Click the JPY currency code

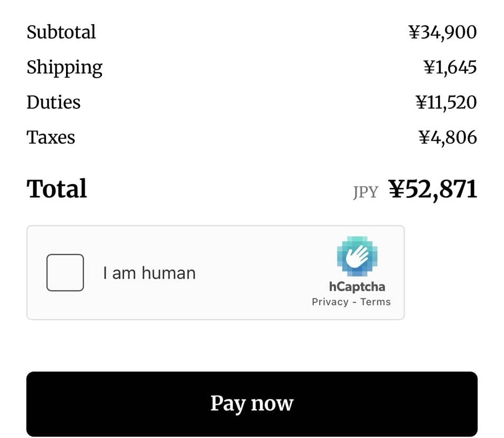click(366, 192)
